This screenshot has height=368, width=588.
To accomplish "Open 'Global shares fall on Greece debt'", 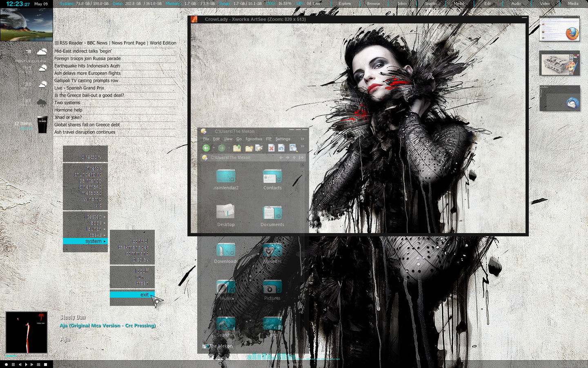I will click(x=87, y=125).
